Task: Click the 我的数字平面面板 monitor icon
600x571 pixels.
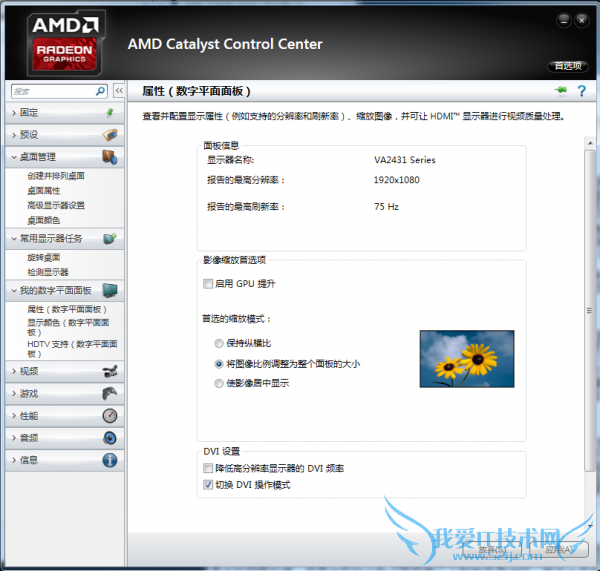Action: point(110,290)
